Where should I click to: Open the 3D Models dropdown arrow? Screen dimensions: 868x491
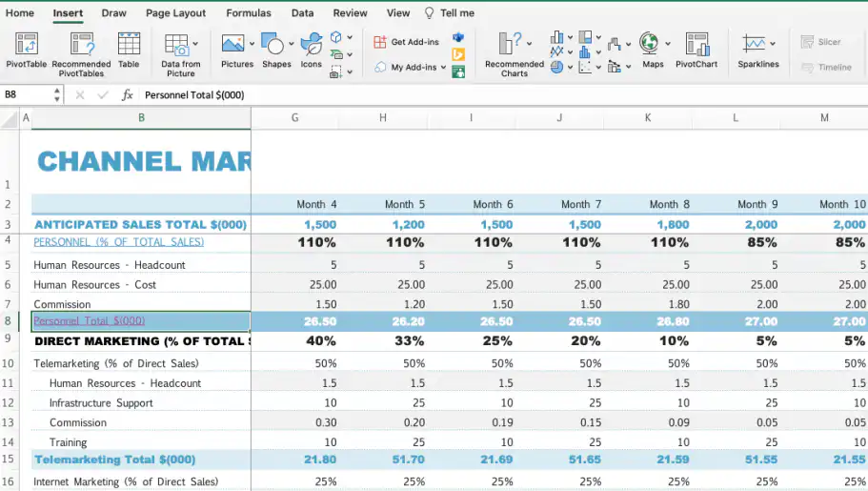point(350,37)
